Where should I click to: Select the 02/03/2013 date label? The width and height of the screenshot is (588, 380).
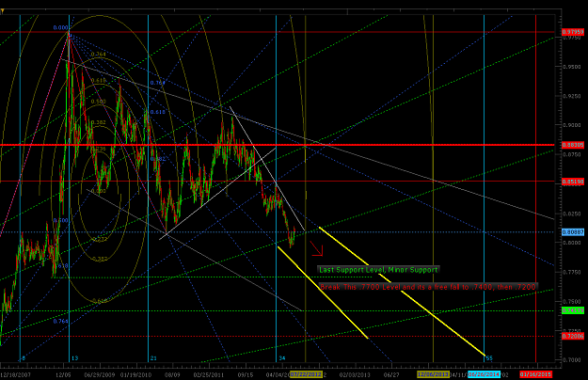(x=355, y=374)
